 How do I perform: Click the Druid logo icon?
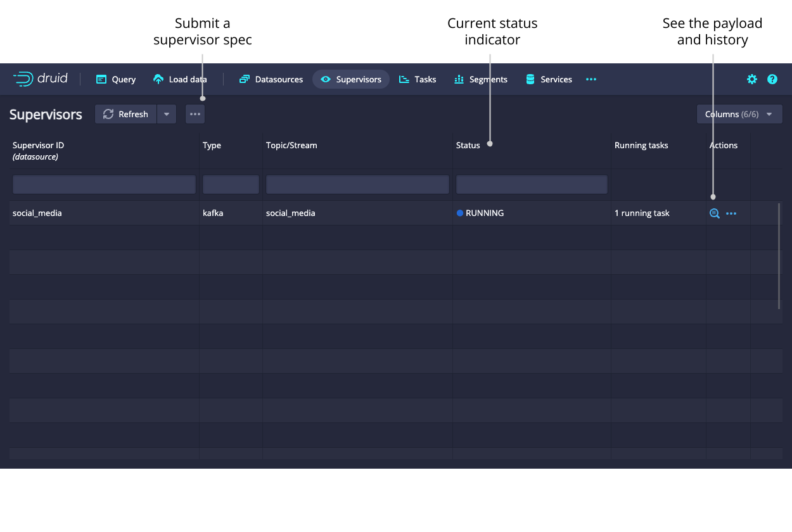tap(23, 79)
